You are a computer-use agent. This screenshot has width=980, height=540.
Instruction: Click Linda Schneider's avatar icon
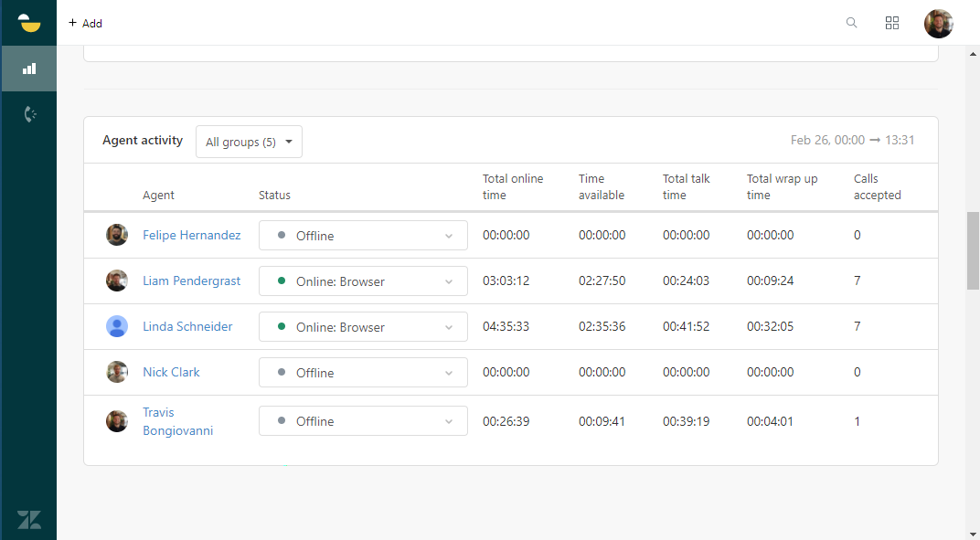point(117,326)
